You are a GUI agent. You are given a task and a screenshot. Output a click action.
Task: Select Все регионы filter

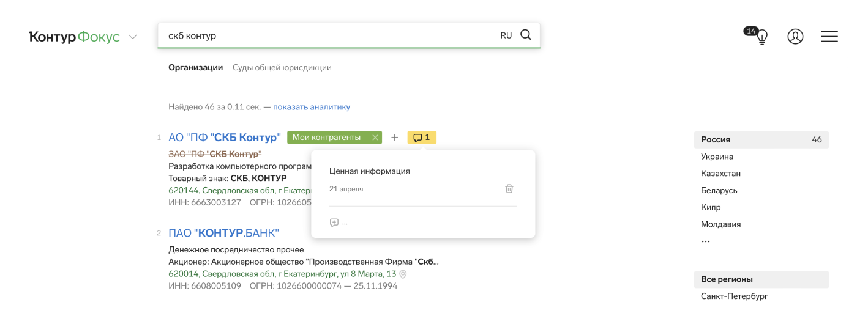tap(761, 279)
